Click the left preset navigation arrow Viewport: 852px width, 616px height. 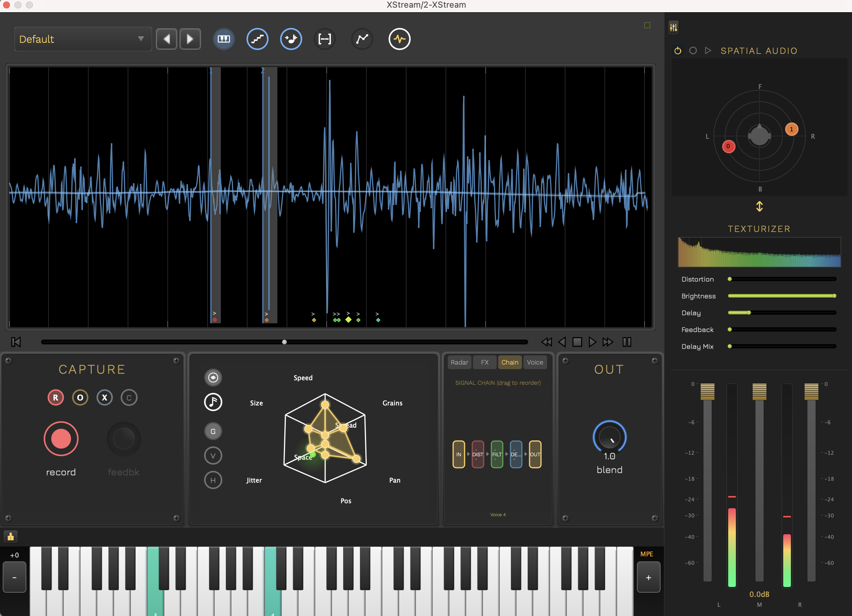point(166,39)
